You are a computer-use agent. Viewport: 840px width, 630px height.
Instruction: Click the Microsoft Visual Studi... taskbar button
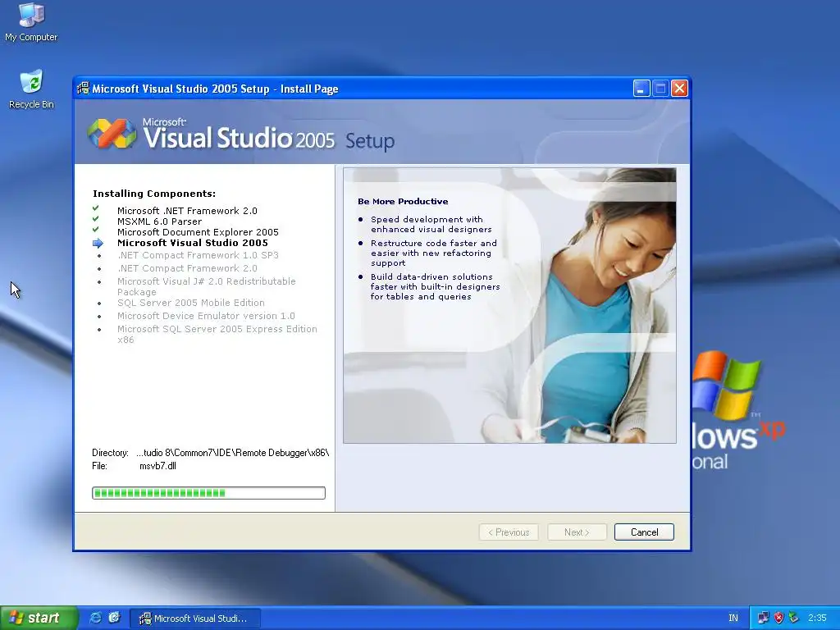click(x=195, y=619)
